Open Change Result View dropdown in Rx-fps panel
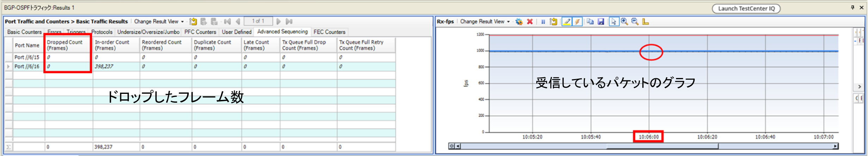 pos(485,22)
